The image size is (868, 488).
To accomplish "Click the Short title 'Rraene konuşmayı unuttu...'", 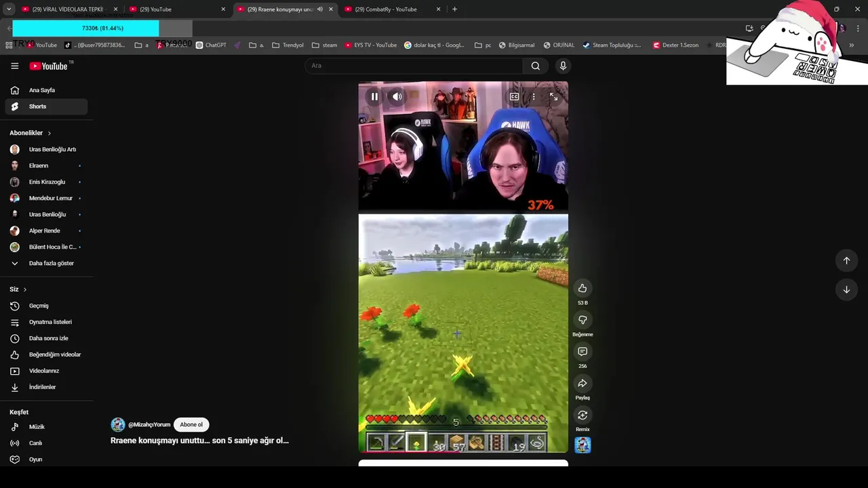I will click(199, 441).
